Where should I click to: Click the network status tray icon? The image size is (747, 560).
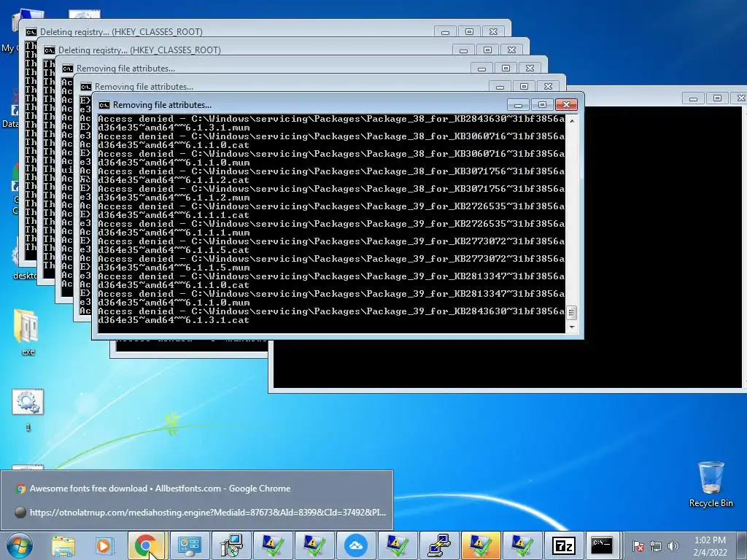(656, 546)
